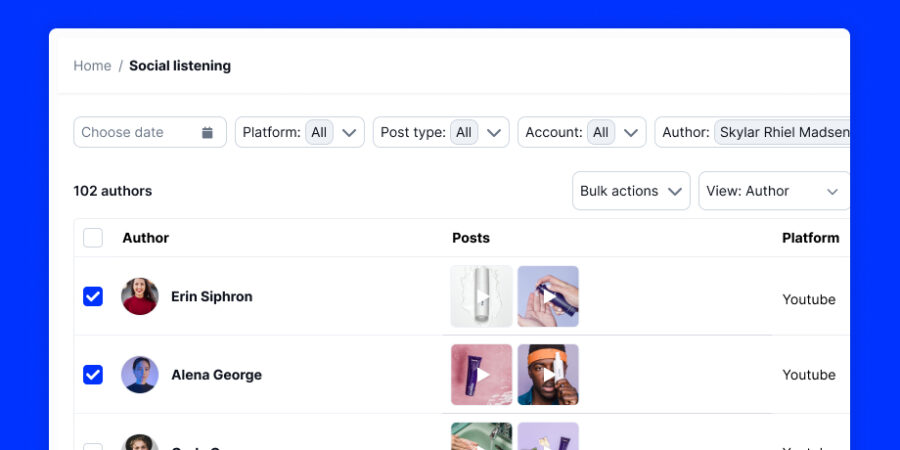Click Erin Siphron's profile avatar
This screenshot has width=900, height=450.
(140, 296)
